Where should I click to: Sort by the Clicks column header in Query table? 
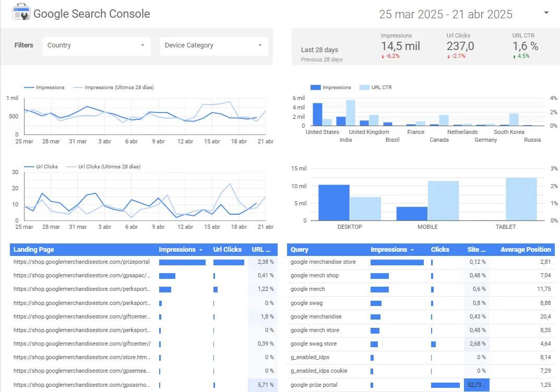coord(440,250)
